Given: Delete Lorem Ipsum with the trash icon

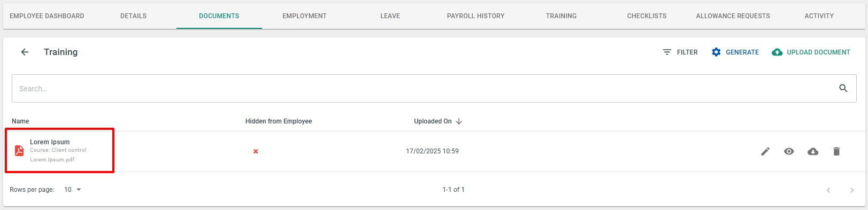Looking at the screenshot, I should pyautogui.click(x=836, y=151).
